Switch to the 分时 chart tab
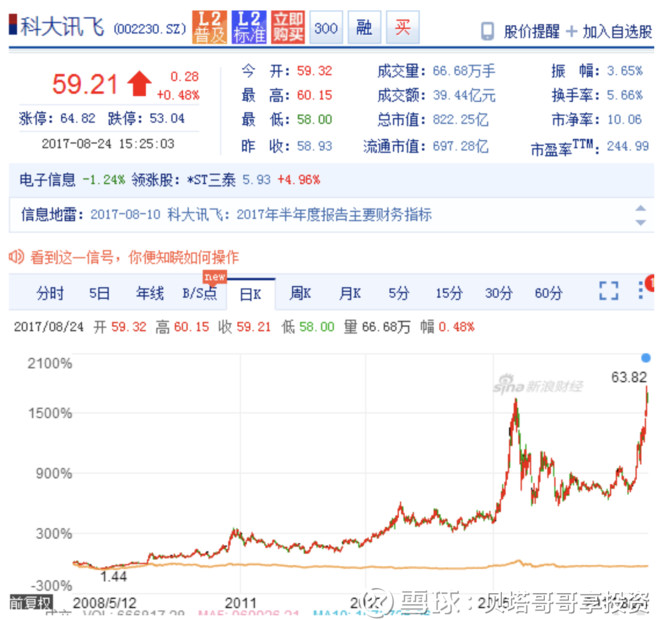 click(50, 293)
